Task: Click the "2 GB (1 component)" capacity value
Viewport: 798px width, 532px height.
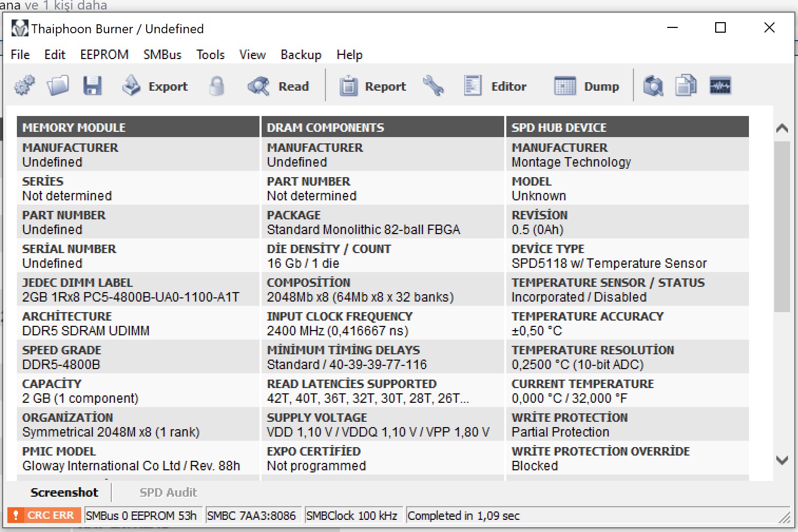Action: pyautogui.click(x=80, y=398)
